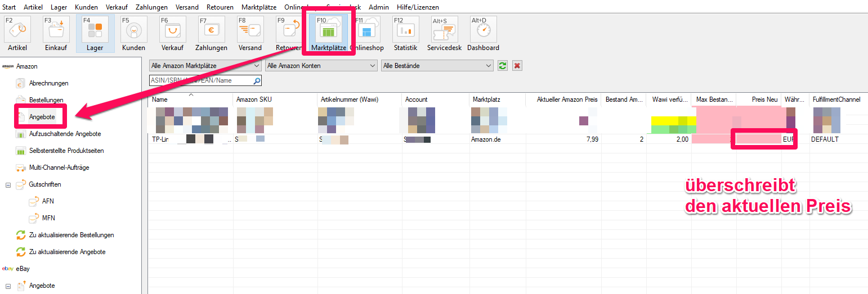Click the DEFAULT fulfillment channel cell
Viewport: 868px width, 294px height.
(838, 139)
